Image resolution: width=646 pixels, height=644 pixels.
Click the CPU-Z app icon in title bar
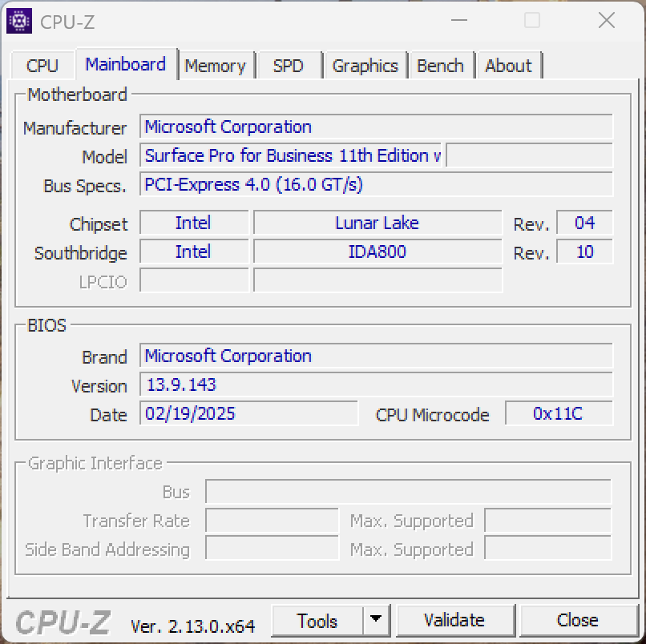tap(19, 22)
